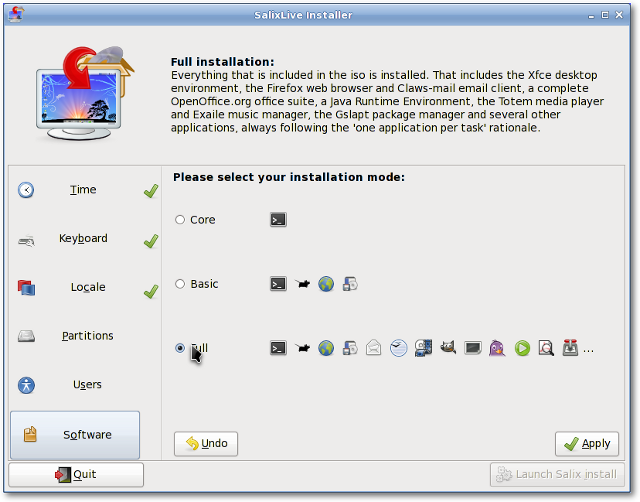Go to the Partitions tab
This screenshot has height=502, width=640.
tap(84, 336)
